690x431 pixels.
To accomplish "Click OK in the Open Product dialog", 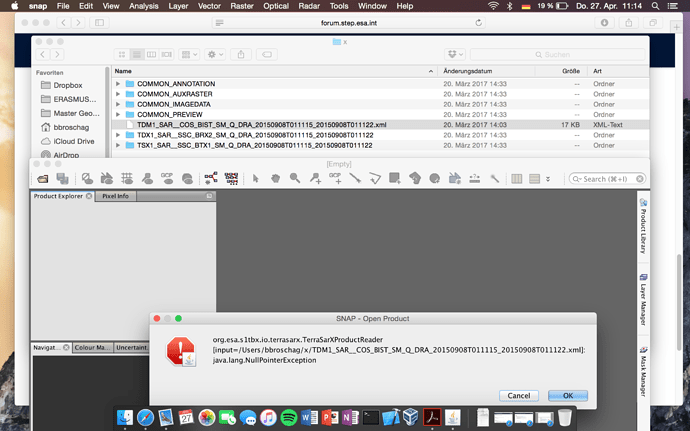I will tap(568, 395).
